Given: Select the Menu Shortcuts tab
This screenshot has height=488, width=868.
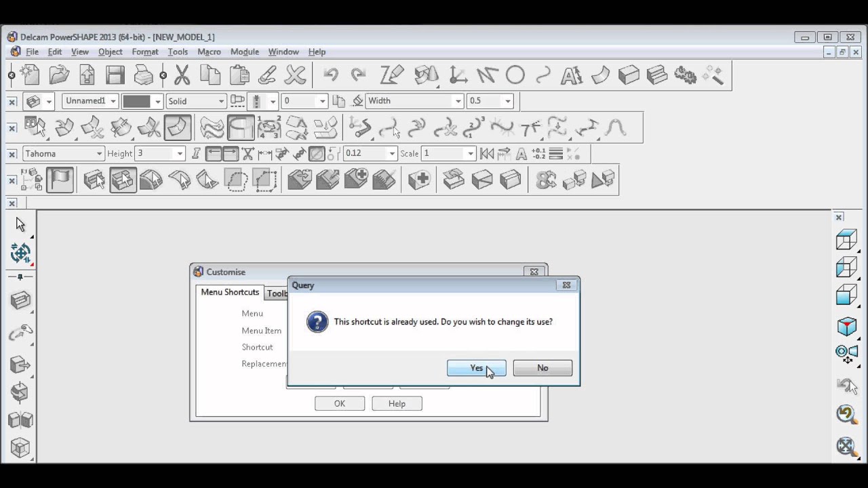Looking at the screenshot, I should point(230,292).
